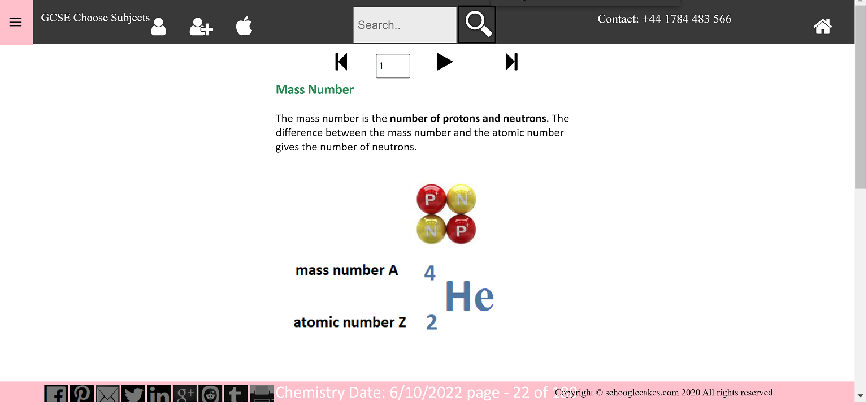Click the page number input box
Screen dimensions: 868x405
(393, 66)
